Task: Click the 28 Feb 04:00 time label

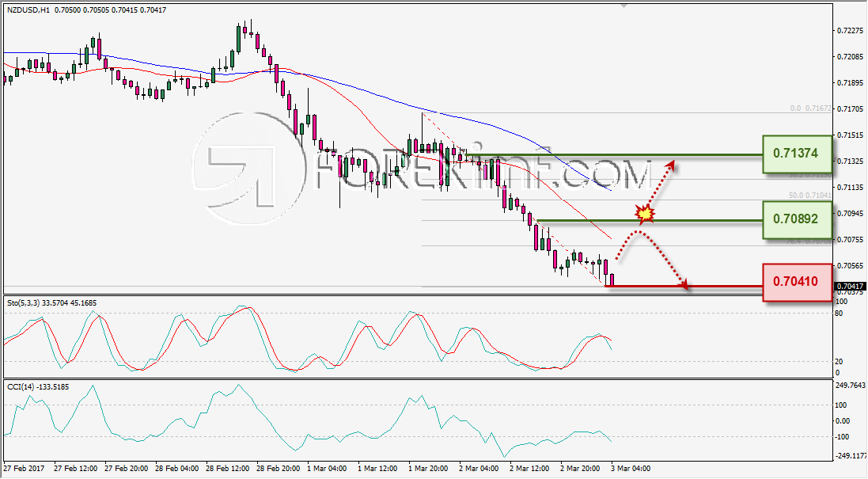Action: [x=178, y=469]
